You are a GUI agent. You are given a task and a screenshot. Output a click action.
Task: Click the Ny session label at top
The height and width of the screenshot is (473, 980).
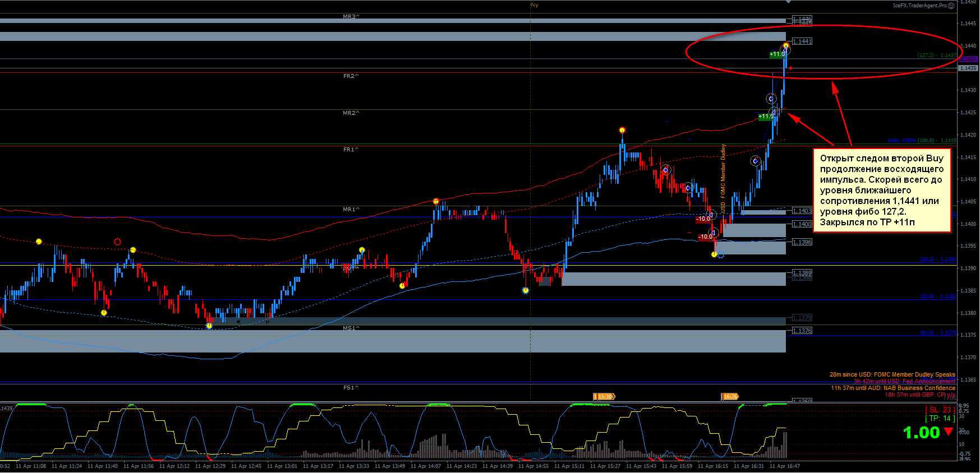(535, 5)
